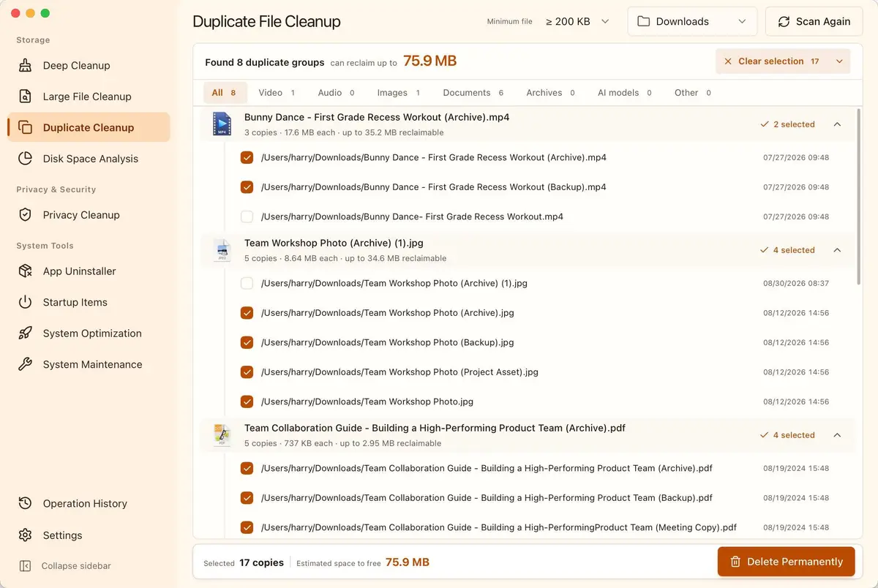This screenshot has height=588, width=878.
Task: Uncheck Bunny Dance (Archive).mp4 file
Action: point(247,157)
